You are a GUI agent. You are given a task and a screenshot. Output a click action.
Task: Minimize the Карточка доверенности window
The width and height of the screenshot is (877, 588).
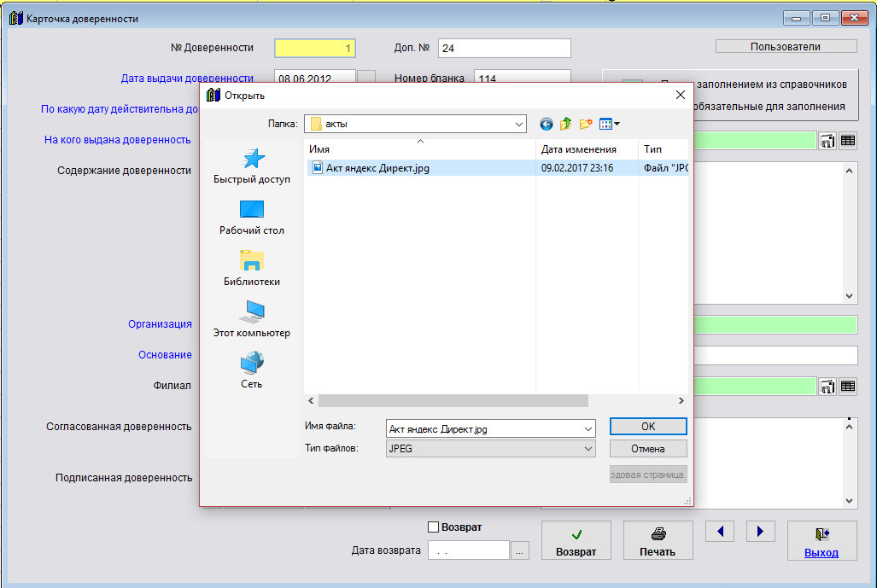(797, 19)
